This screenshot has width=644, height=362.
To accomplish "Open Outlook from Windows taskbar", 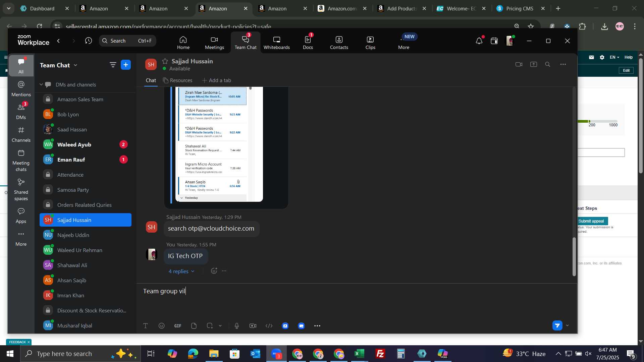I will (256, 354).
